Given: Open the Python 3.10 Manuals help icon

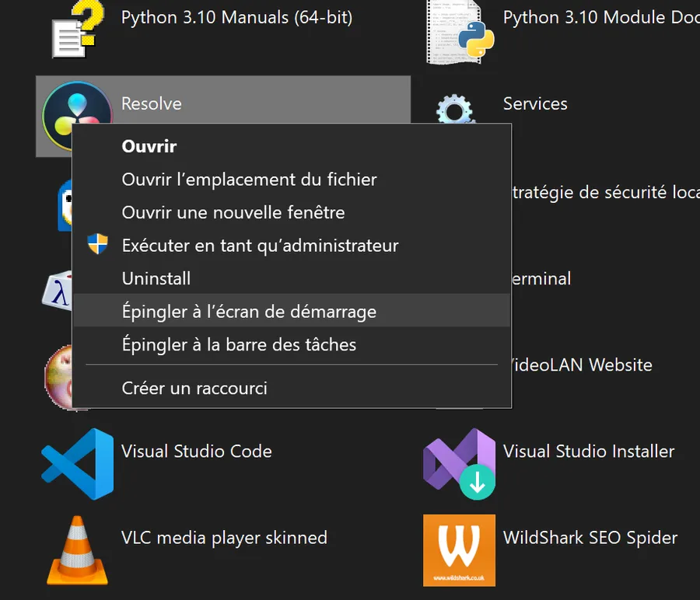Looking at the screenshot, I should [x=78, y=29].
